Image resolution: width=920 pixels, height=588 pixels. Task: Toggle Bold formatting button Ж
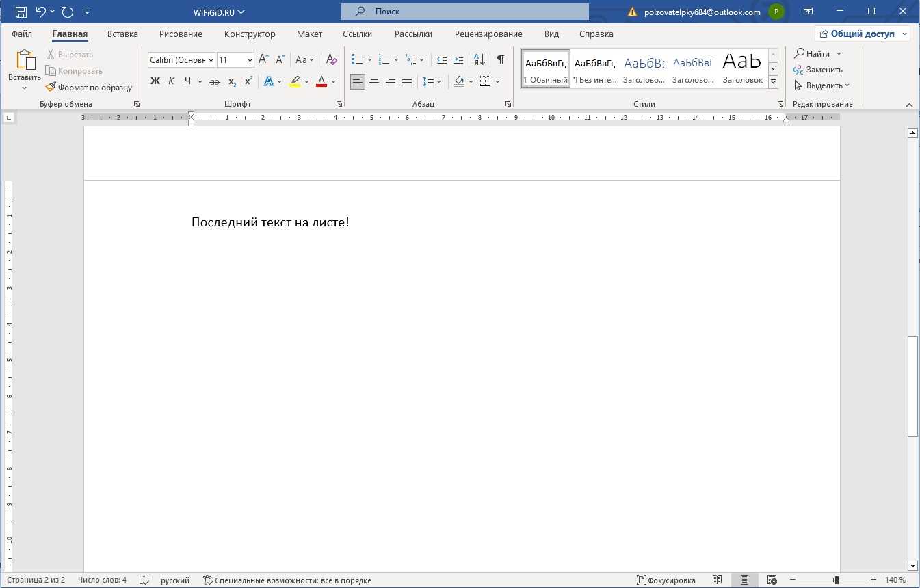(x=155, y=81)
